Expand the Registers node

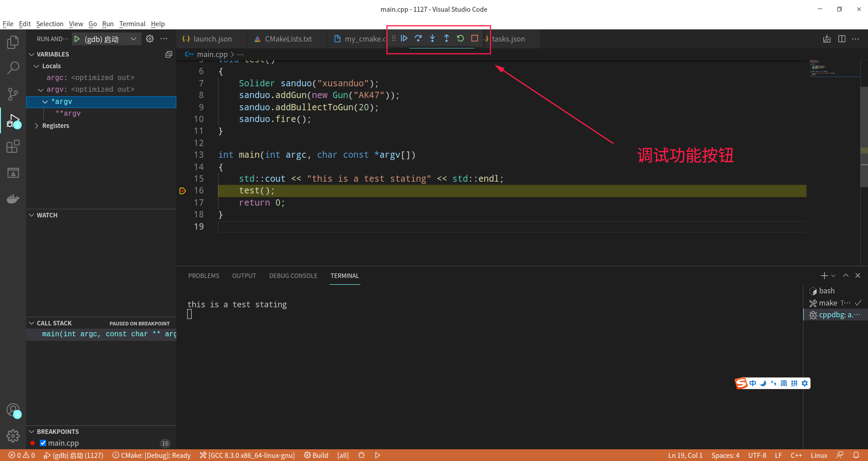(x=37, y=126)
